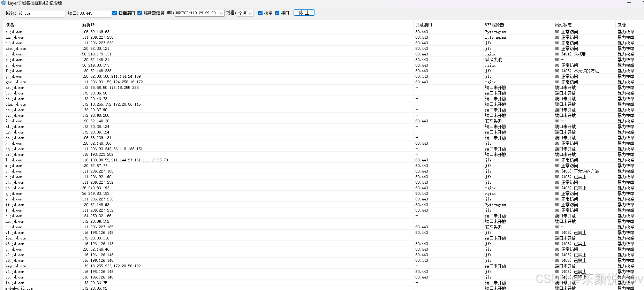Click open ports 80,443 in m.jd.com row
644x290 pixels.
422,166
